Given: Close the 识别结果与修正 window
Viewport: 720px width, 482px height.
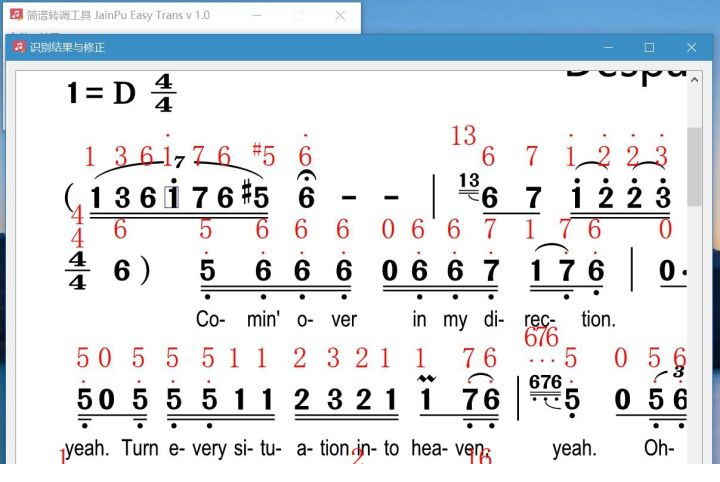Looking at the screenshot, I should [x=692, y=47].
